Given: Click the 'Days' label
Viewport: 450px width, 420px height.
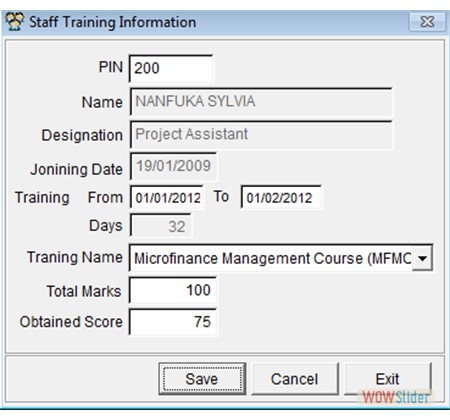Looking at the screenshot, I should pos(106,226).
